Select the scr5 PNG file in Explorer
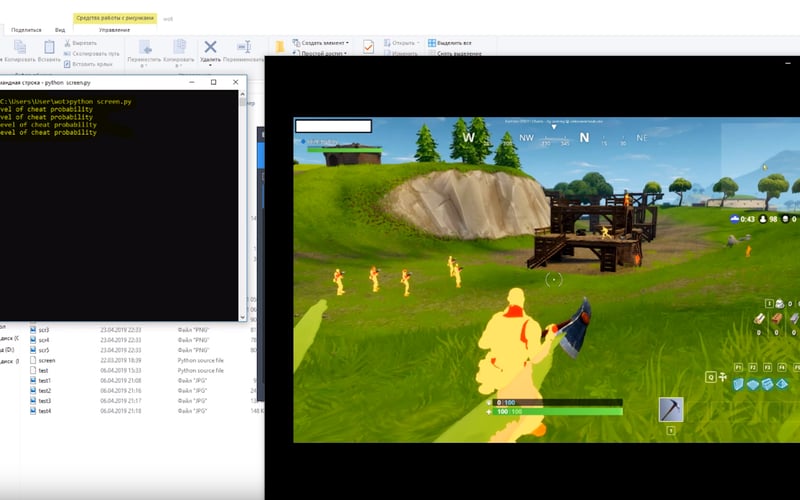The image size is (800, 500). point(44,351)
